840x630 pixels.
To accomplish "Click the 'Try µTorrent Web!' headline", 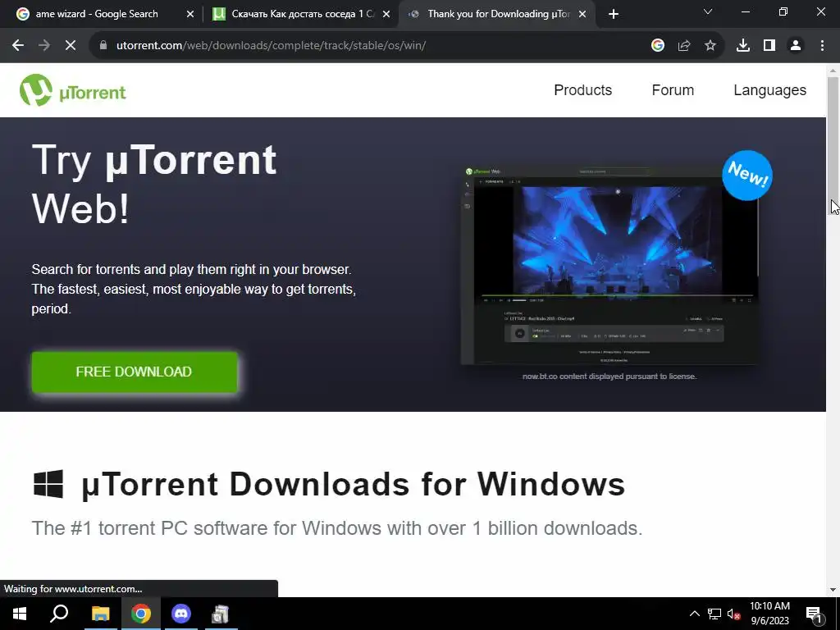I will [154, 184].
